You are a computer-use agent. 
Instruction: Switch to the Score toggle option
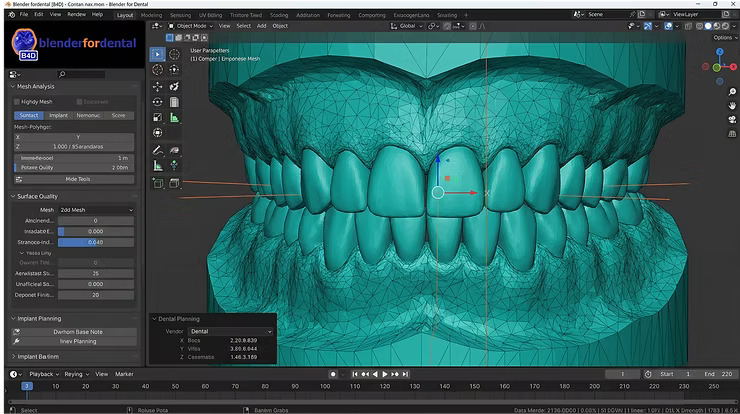pyautogui.click(x=118, y=115)
